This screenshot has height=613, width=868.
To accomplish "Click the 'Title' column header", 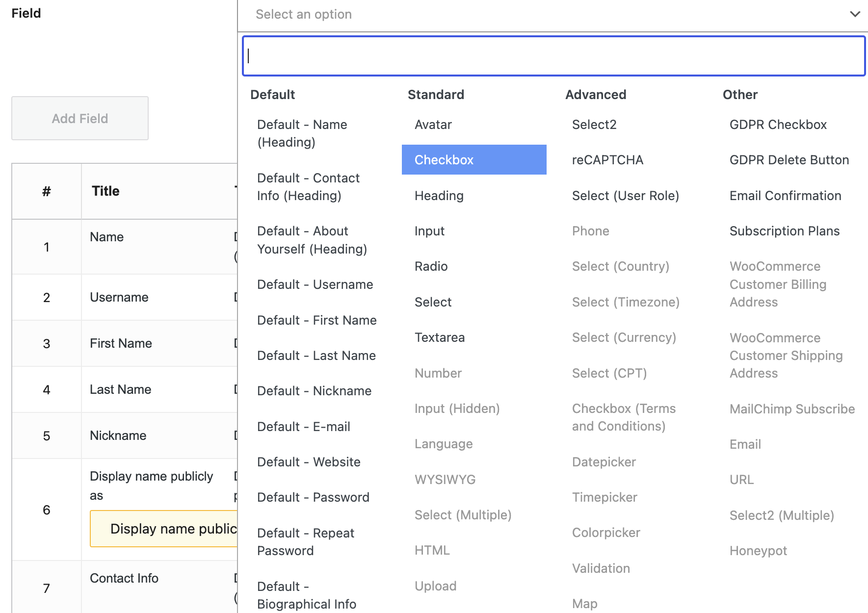I will tap(105, 191).
